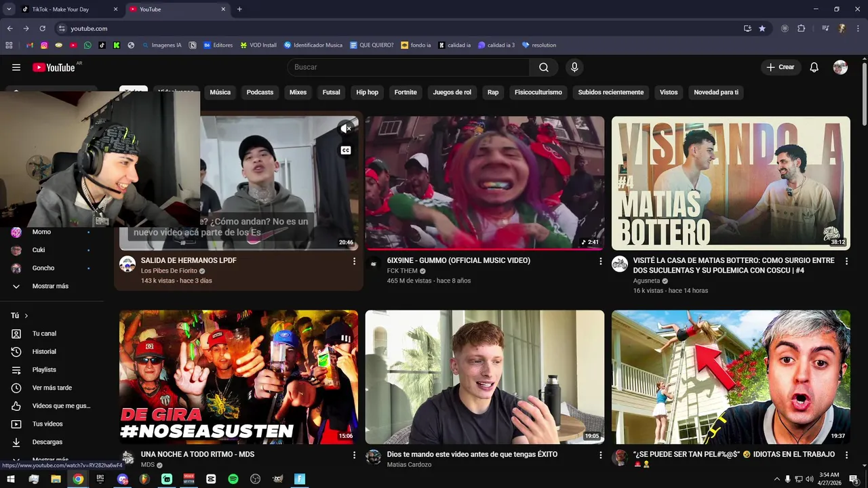Open more options for Matias Bottero video
This screenshot has width=868, height=488.
point(846,261)
